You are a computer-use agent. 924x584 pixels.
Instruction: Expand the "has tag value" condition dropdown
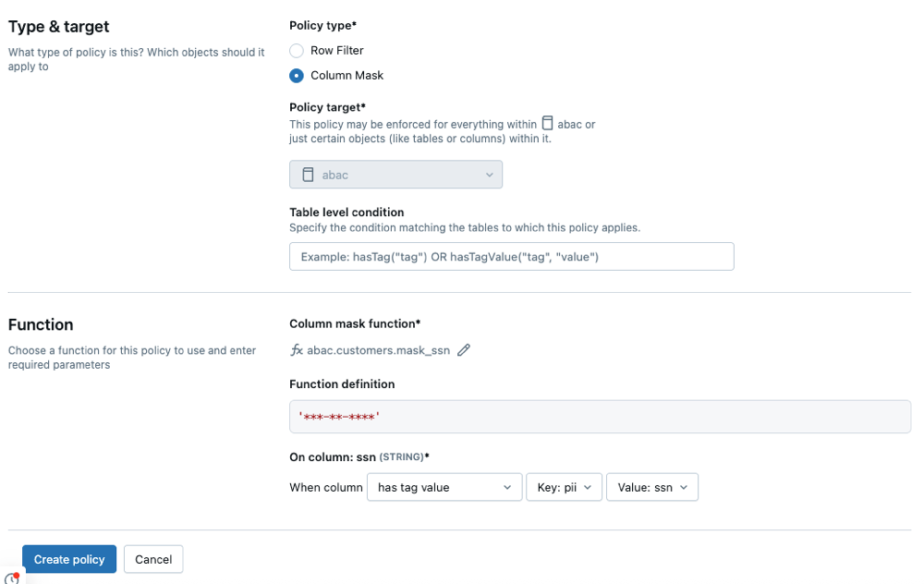[444, 487]
